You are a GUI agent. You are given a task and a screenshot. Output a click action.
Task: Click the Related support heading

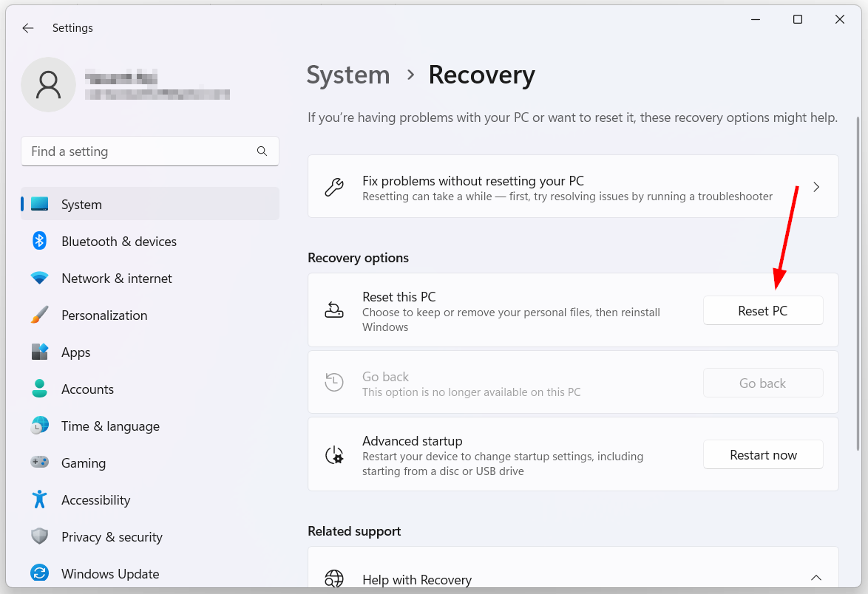354,531
